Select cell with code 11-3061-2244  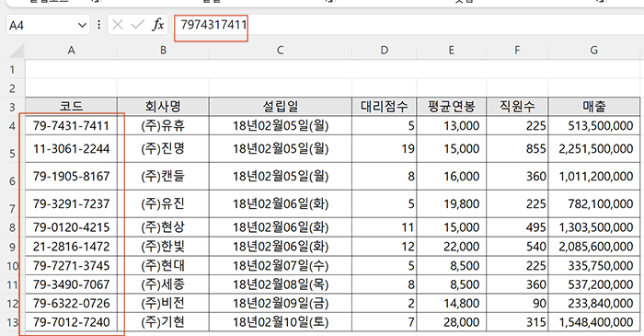tap(71, 148)
